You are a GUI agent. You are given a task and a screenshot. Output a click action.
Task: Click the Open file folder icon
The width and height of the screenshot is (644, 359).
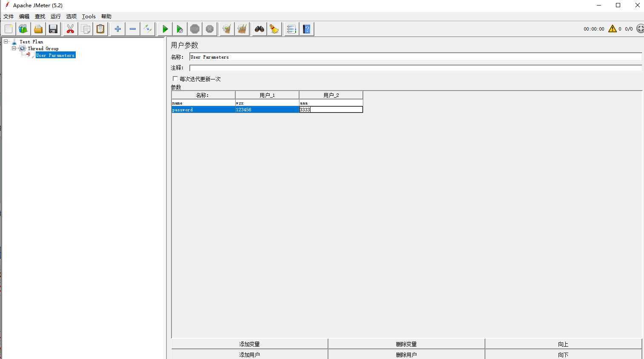[38, 29]
